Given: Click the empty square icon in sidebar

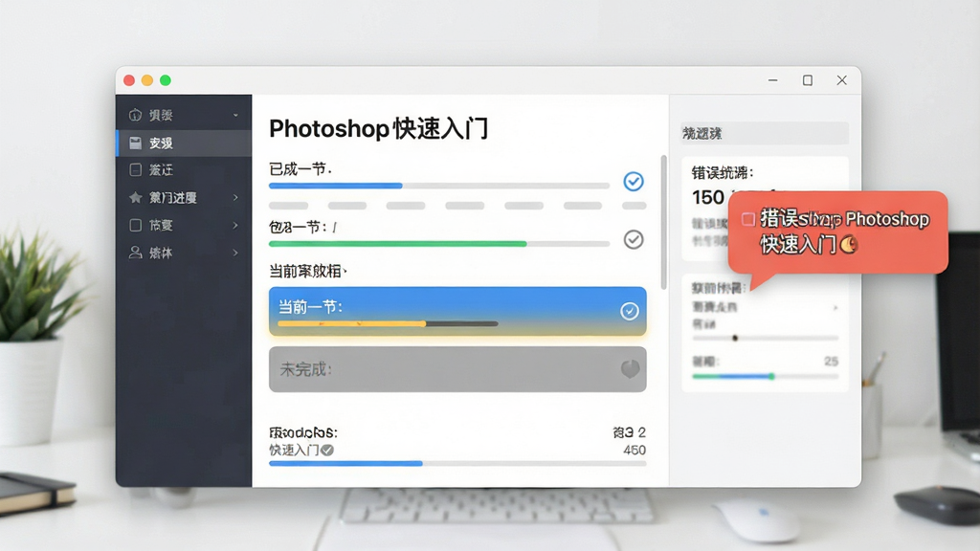Looking at the screenshot, I should (135, 225).
